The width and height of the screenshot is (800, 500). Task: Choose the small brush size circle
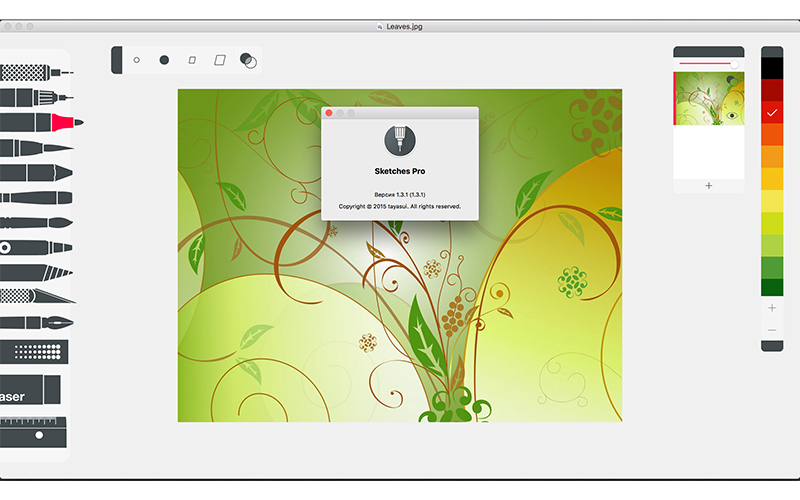click(137, 60)
